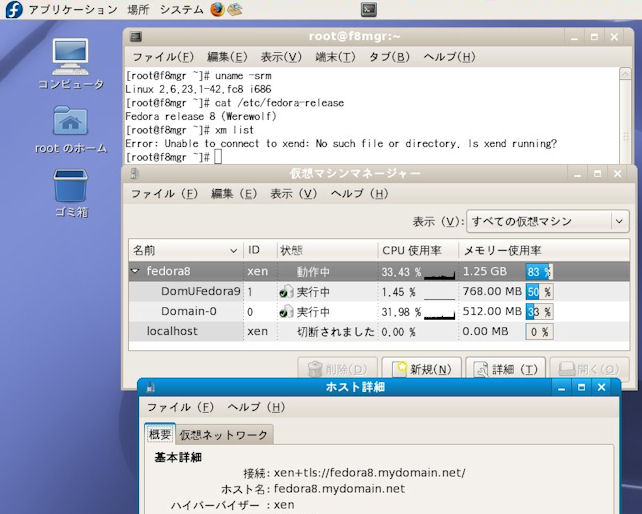Switch to 仮想ネットワーク tab
This screenshot has width=642, height=514.
pos(224,435)
